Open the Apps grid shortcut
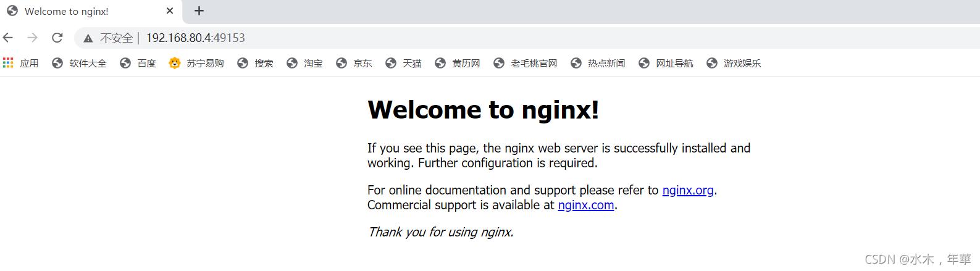This screenshot has width=980, height=271. tap(20, 63)
